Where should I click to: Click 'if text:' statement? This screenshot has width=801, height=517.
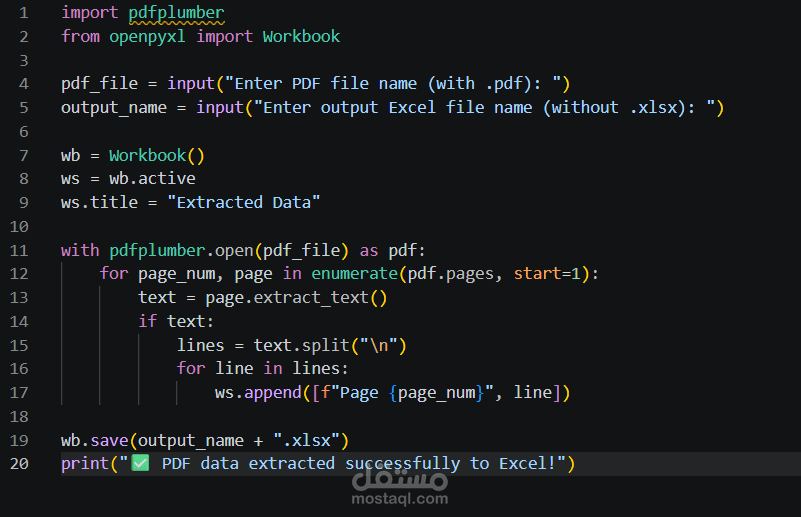[x=176, y=321]
